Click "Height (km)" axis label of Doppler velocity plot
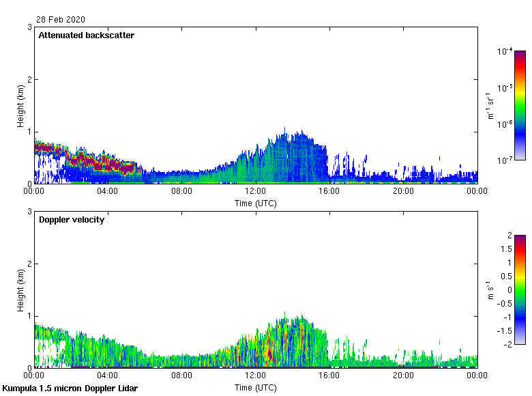Screen dimensions: 532x396 (x=20, y=289)
